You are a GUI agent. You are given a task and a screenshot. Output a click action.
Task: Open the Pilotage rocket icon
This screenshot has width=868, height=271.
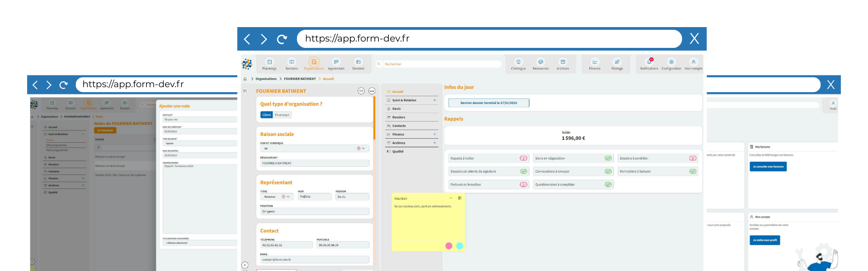617,62
